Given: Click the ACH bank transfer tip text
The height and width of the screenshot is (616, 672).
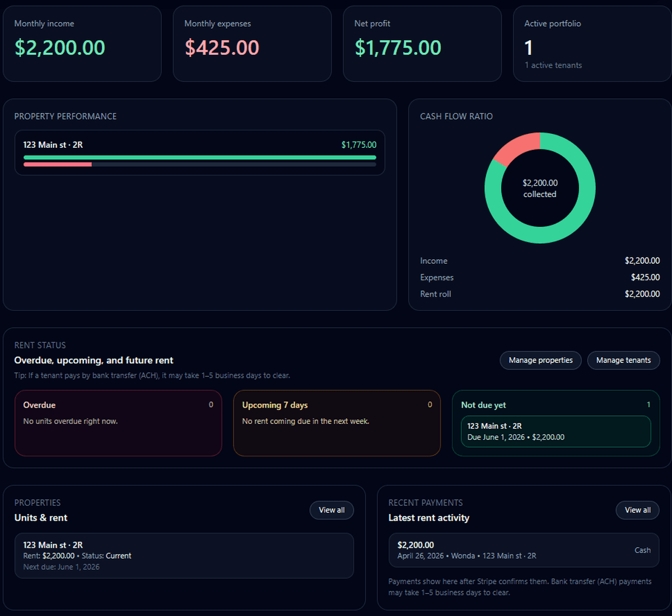Looking at the screenshot, I should (152, 376).
